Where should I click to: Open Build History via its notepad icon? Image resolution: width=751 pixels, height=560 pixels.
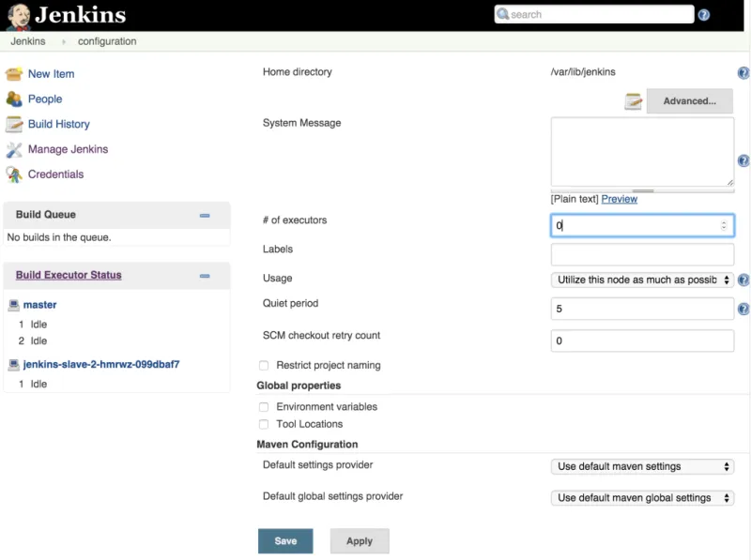[x=15, y=124]
